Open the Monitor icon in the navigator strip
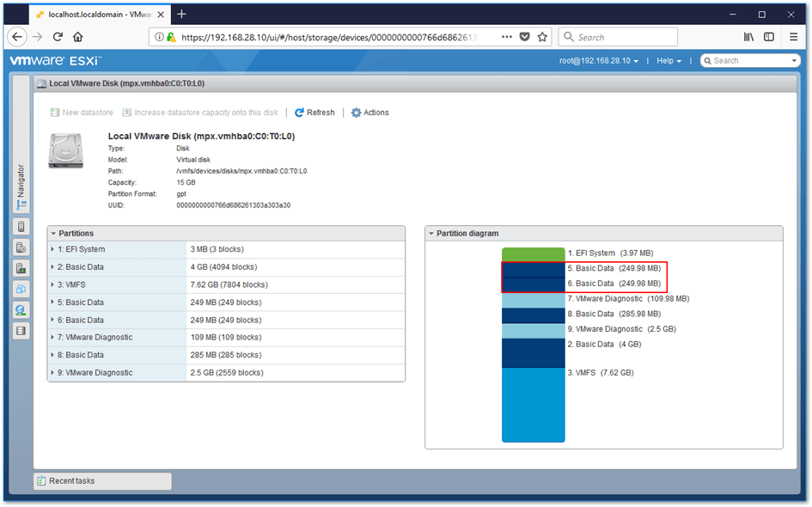The width and height of the screenshot is (812, 507). (x=21, y=268)
